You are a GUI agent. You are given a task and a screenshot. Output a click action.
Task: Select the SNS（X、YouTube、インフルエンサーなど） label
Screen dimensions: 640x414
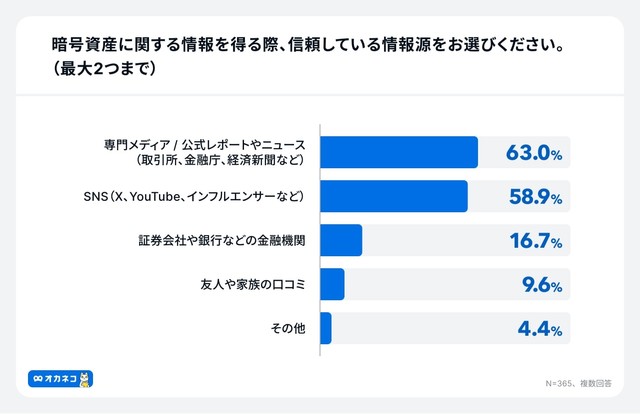point(221,196)
